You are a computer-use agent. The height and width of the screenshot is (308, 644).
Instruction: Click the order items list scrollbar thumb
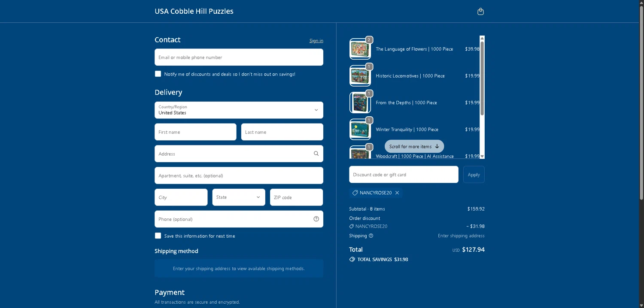(x=482, y=78)
